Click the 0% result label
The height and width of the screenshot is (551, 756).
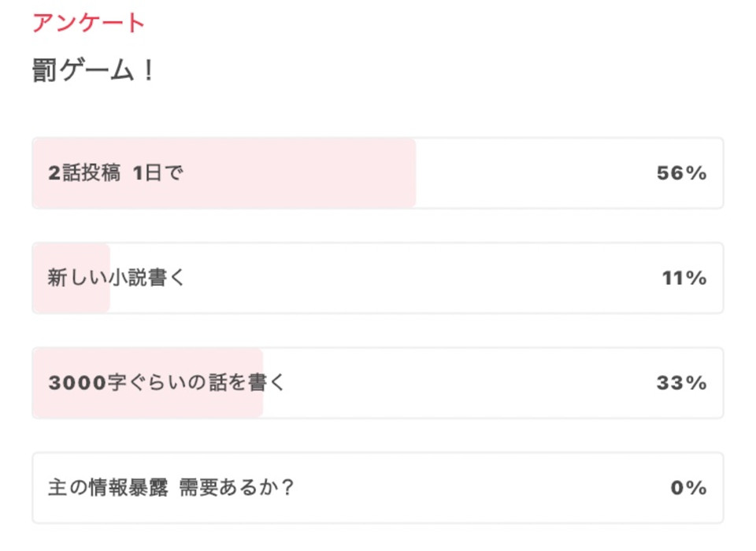(x=688, y=488)
